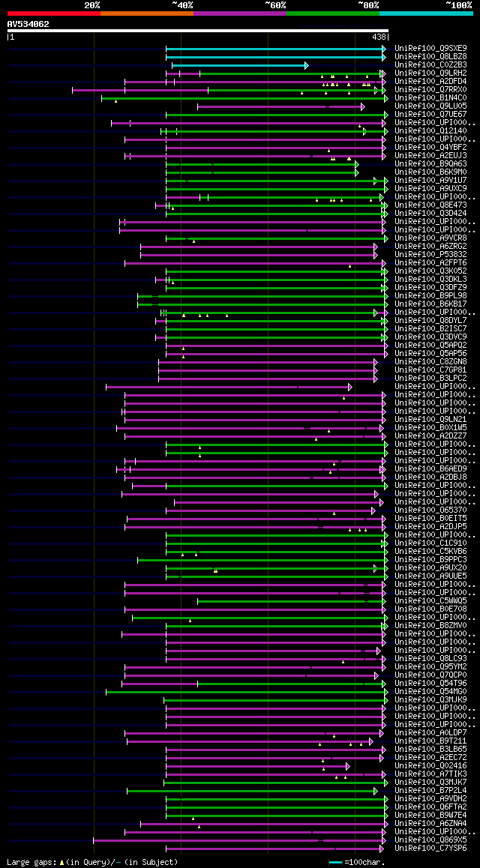The width and height of the screenshot is (480, 868).
Task: Select the UniRef100_Q8E473 entry
Action: (430, 205)
